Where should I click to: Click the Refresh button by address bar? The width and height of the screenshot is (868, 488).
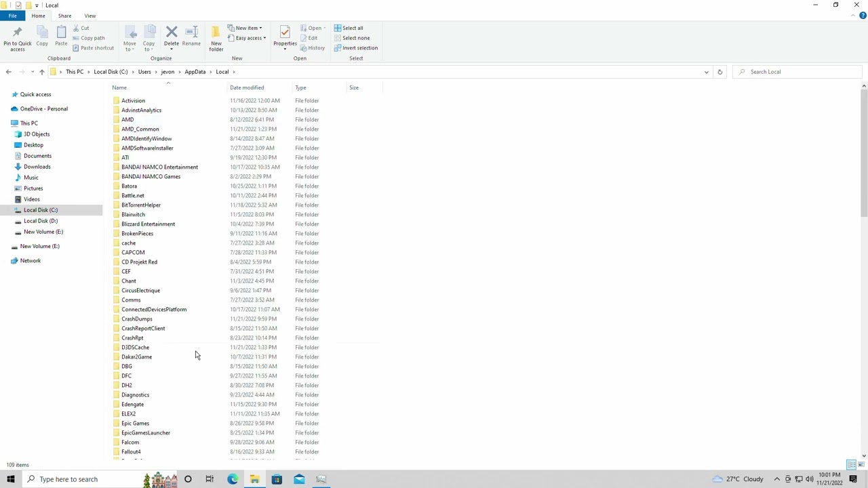point(719,72)
